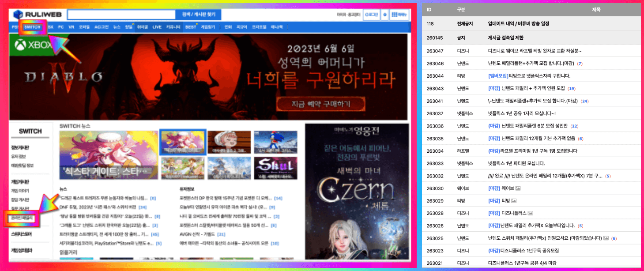
Task: Open post 디즈니플러스 1년구독 공유모집
Action: point(523,251)
